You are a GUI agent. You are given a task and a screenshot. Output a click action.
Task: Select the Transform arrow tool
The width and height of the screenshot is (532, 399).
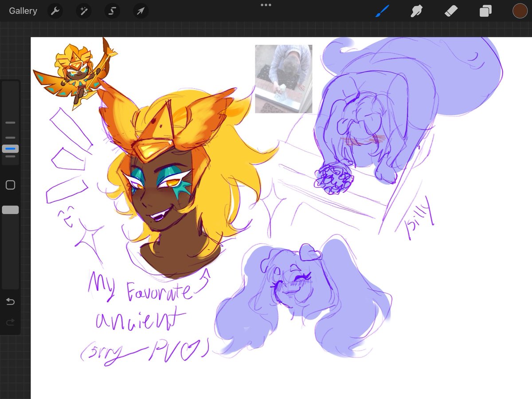pyautogui.click(x=141, y=11)
